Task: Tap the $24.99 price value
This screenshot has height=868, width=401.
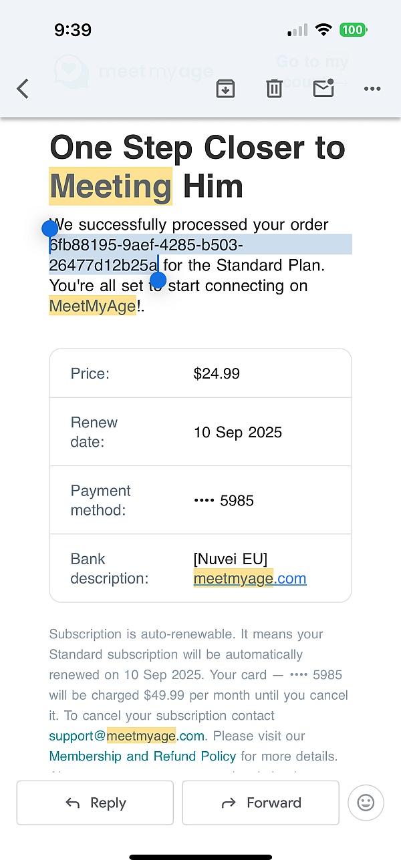Action: coord(217,373)
